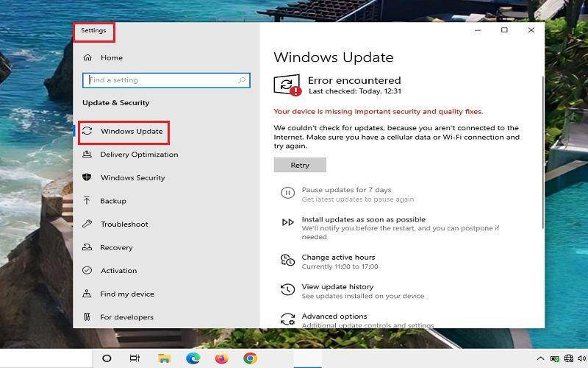The height and width of the screenshot is (368, 588).
Task: Click Install updates as soon as possible
Action: pos(364,219)
